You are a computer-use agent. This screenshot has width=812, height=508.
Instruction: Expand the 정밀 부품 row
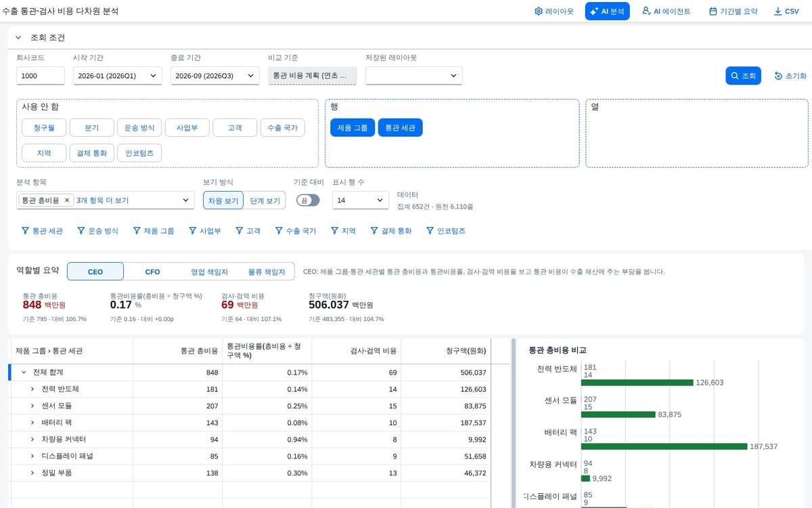point(32,473)
